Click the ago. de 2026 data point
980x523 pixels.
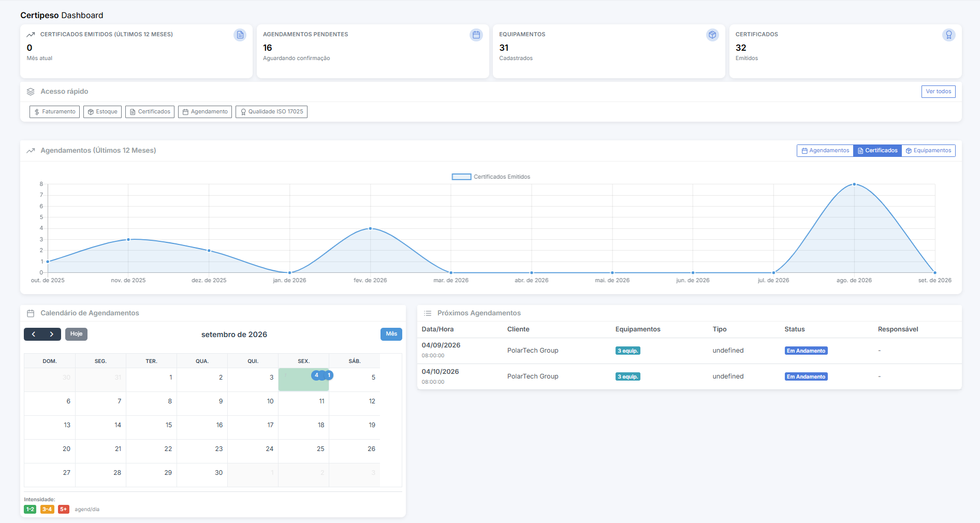click(x=854, y=184)
